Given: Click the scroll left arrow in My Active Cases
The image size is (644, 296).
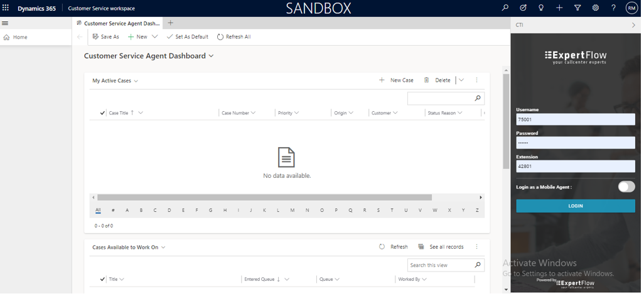Looking at the screenshot, I should (94, 197).
